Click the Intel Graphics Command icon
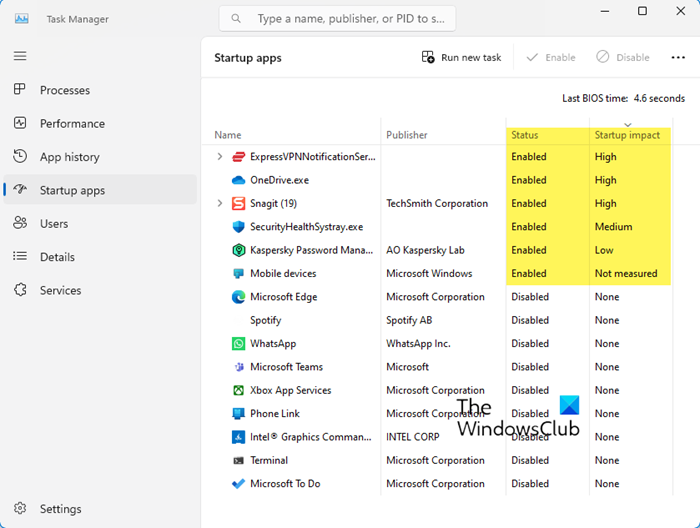Viewport: 700px width, 528px height. pos(238,437)
